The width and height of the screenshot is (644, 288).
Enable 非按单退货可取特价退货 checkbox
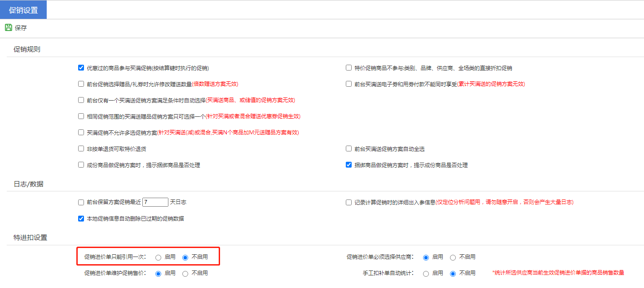click(81, 149)
